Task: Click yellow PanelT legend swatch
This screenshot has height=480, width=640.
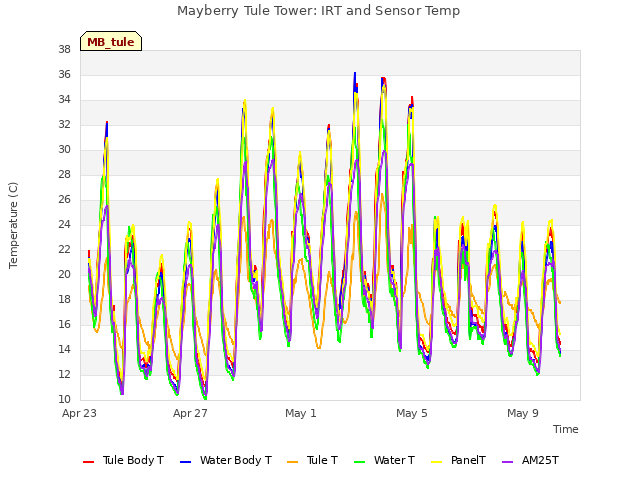Action: click(x=437, y=462)
